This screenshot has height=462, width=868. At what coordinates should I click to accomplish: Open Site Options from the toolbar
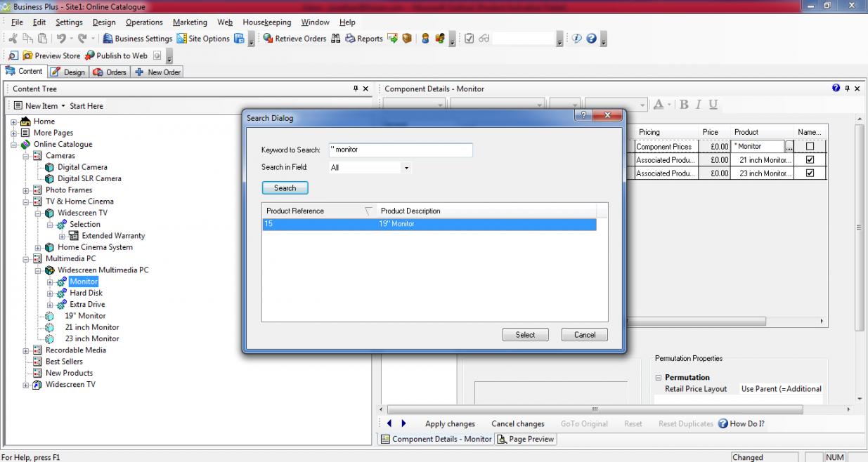pyautogui.click(x=182, y=39)
